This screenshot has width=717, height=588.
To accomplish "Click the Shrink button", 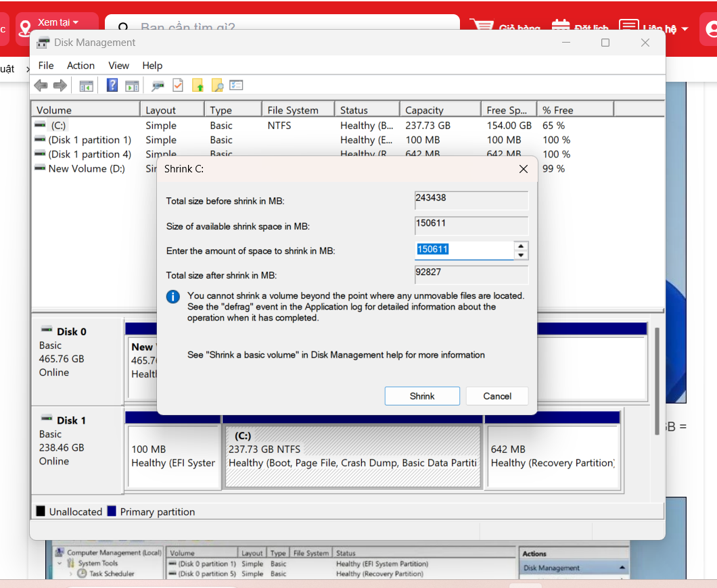I will tap(422, 396).
